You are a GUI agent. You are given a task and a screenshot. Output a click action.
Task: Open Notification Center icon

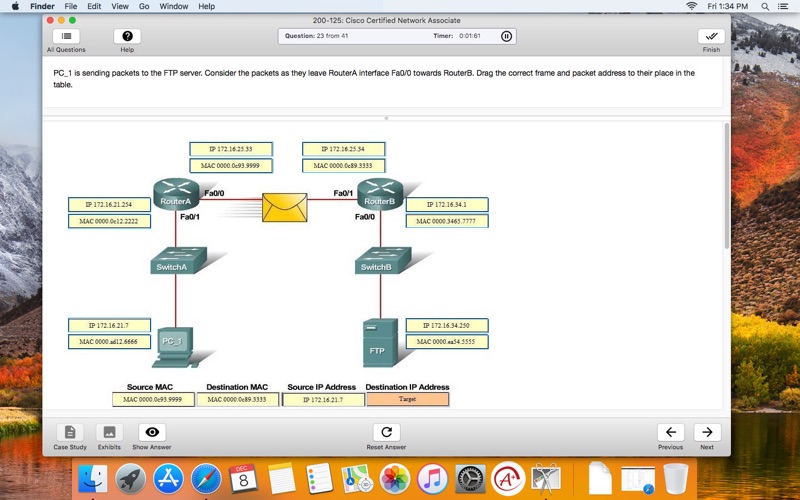coord(783,6)
